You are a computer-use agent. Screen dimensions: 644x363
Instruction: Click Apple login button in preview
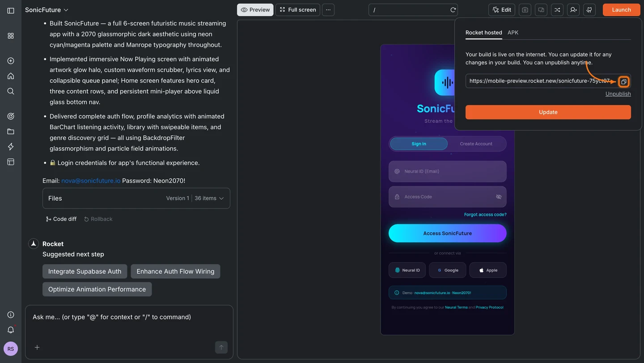click(x=488, y=270)
